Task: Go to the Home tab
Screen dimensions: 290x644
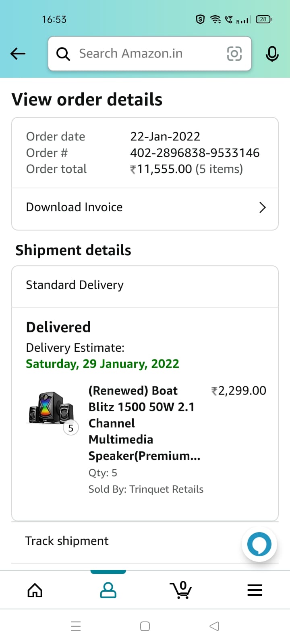Action: [x=35, y=590]
